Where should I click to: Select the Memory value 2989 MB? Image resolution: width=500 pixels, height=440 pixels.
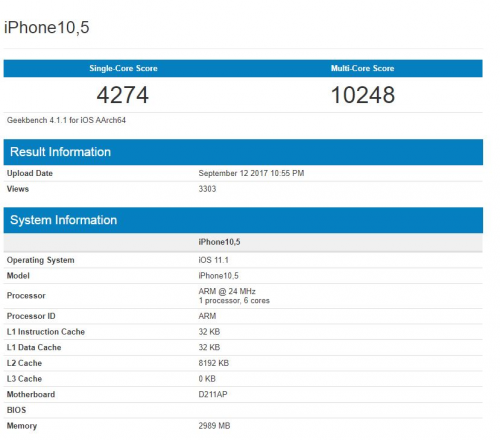(214, 426)
